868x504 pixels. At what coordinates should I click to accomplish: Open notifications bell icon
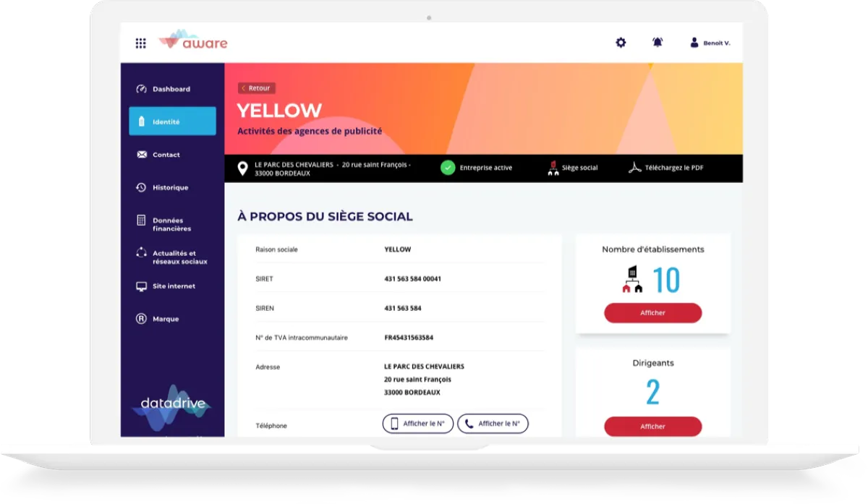pos(658,43)
